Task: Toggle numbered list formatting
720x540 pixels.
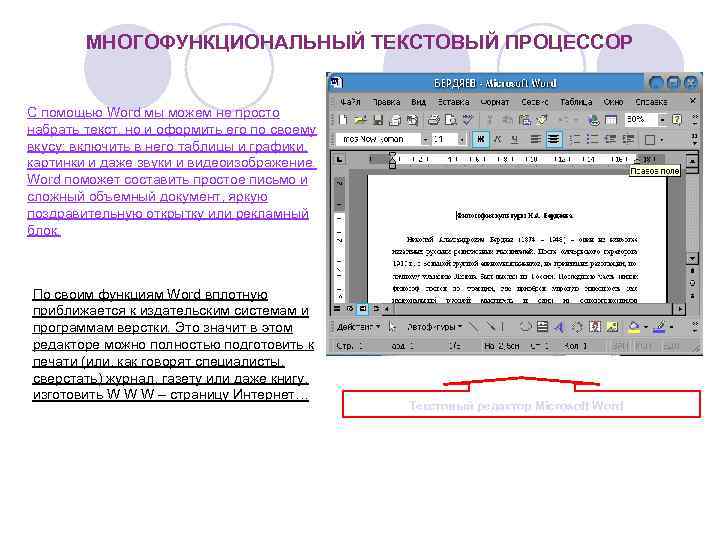Action: pos(574,139)
